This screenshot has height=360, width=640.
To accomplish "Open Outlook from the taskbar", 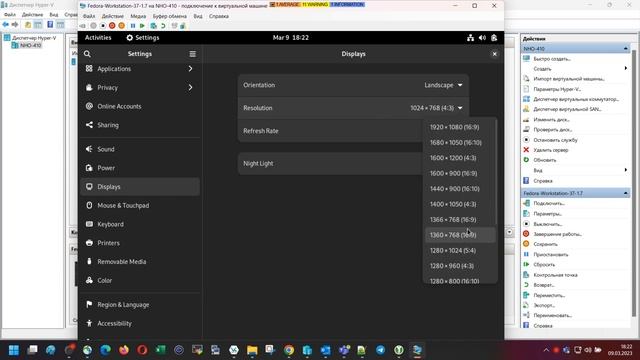I will (x=325, y=350).
